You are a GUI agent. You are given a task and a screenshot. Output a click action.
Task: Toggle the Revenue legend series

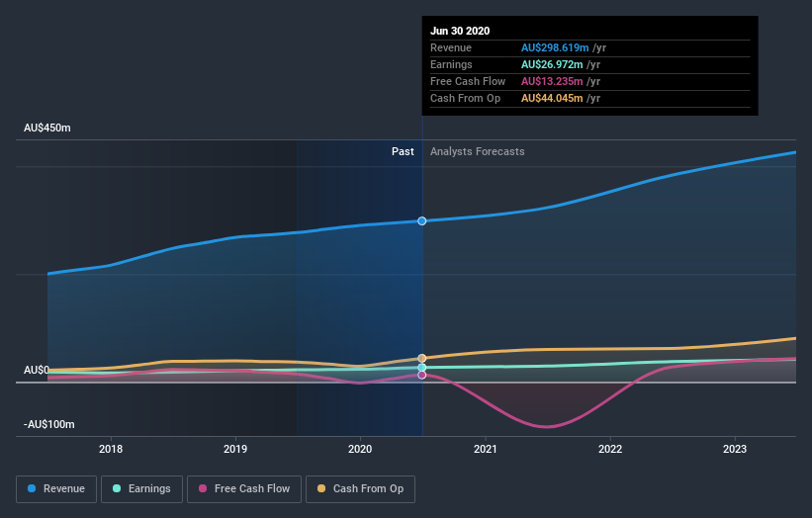pos(56,489)
